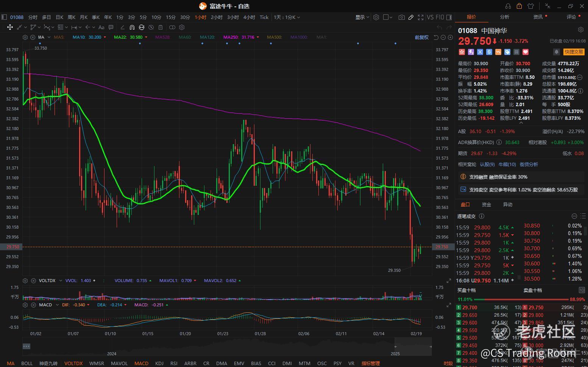Click the 前复权 adjustment link
This screenshot has width=588, height=367.
coord(421,37)
